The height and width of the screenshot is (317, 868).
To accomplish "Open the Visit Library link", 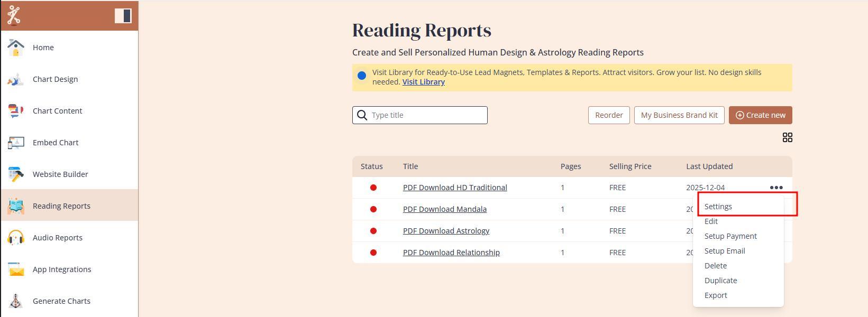I will (x=423, y=82).
